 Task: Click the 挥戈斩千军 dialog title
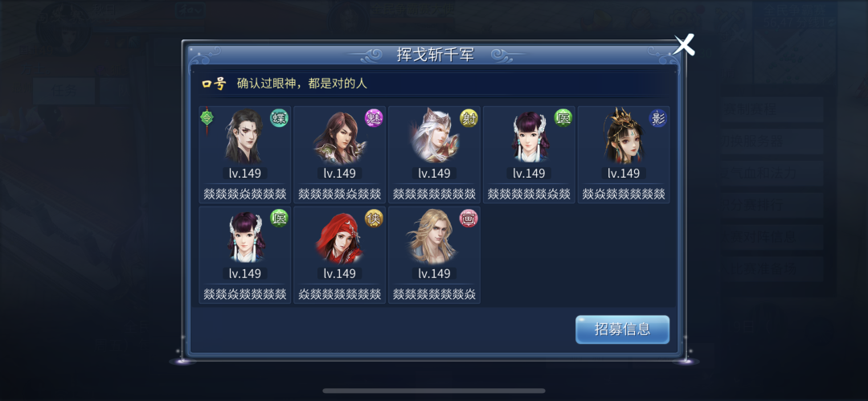(x=435, y=55)
